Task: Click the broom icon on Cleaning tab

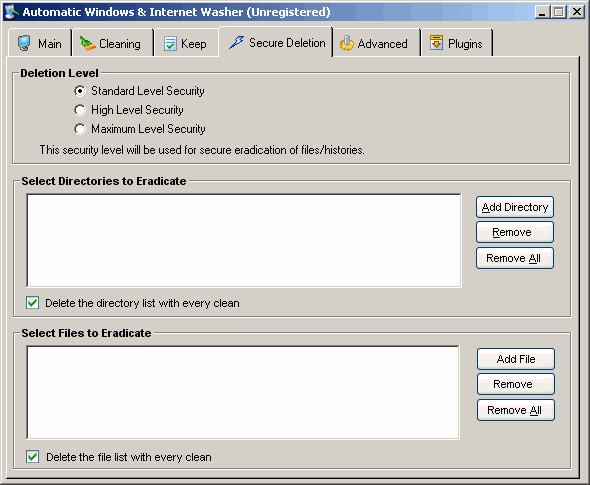Action: [x=88, y=44]
